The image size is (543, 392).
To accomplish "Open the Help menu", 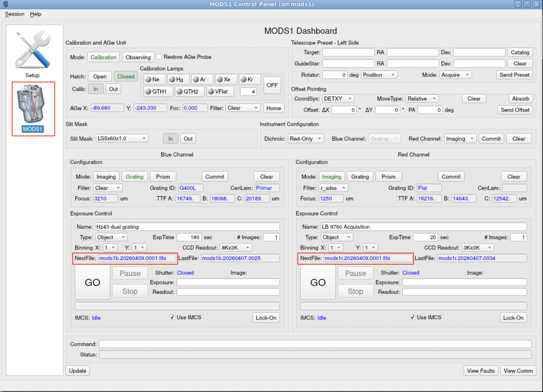I will coord(36,14).
